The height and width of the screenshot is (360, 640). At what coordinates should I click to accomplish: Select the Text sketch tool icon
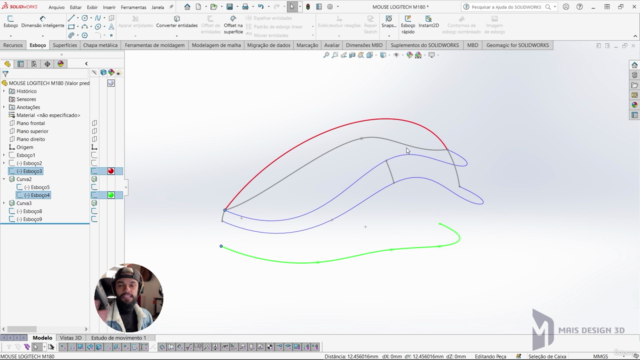tap(111, 27)
